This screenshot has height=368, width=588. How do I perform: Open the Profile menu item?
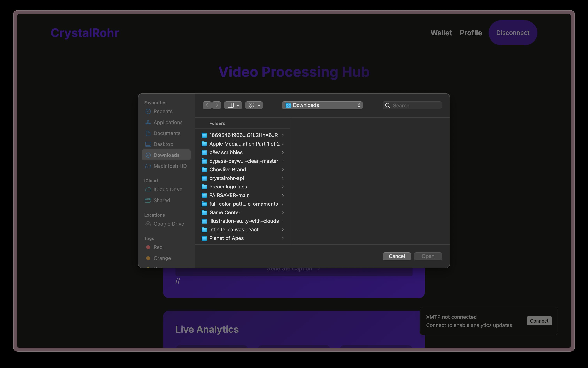(x=471, y=33)
